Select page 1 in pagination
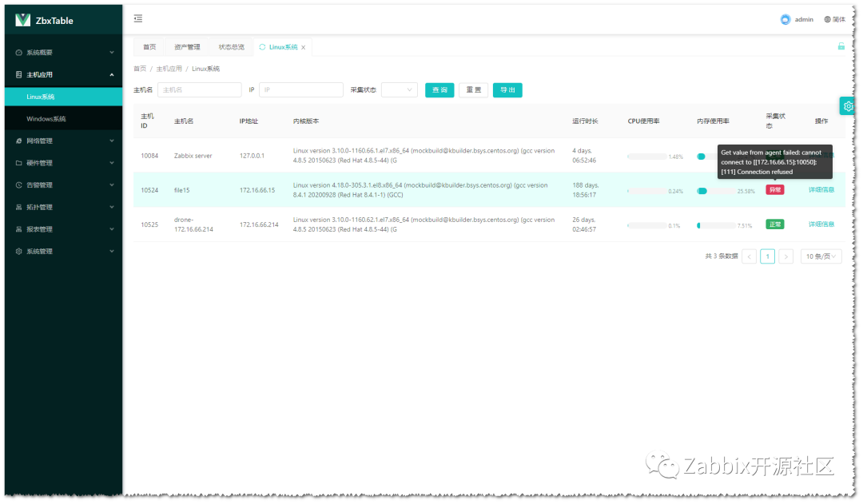This screenshot has width=863, height=504. coord(767,256)
